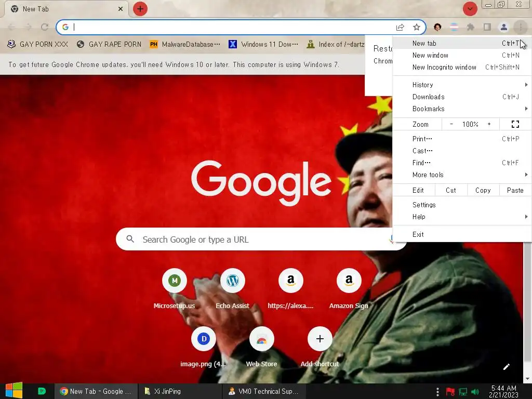532x399 pixels.
Task: Open the Windows 11 Dow… bookmark
Action: point(263,45)
